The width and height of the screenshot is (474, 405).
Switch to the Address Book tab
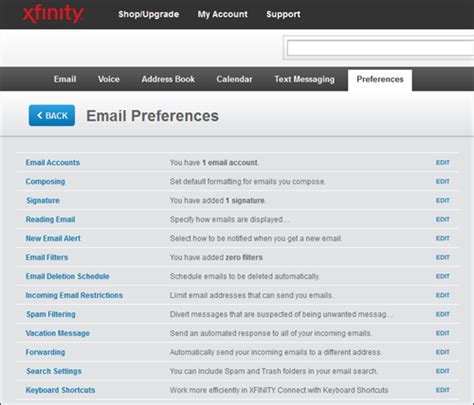[x=168, y=79]
